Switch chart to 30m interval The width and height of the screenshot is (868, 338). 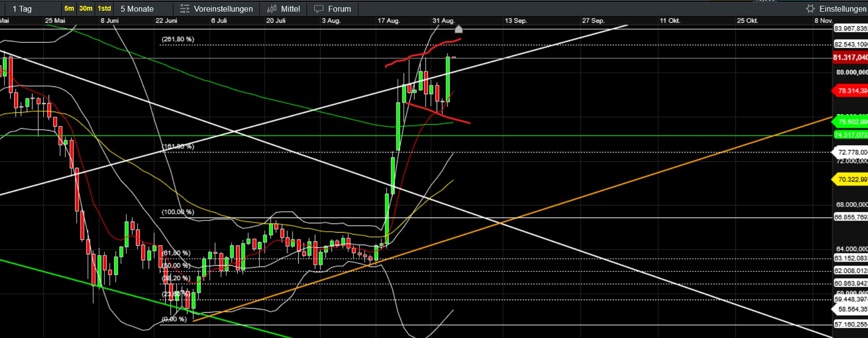coord(86,9)
